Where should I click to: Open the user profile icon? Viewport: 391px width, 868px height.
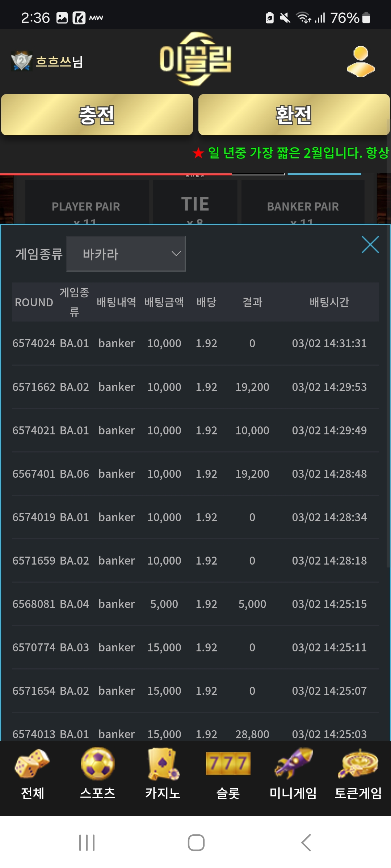pyautogui.click(x=360, y=61)
